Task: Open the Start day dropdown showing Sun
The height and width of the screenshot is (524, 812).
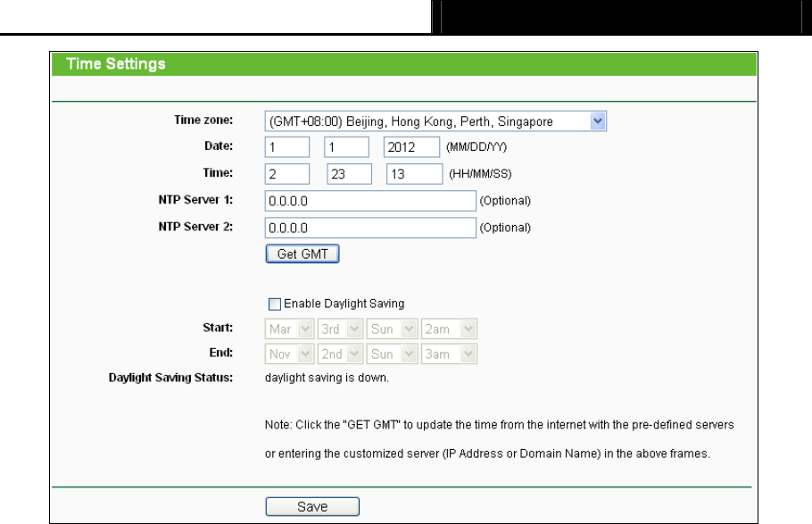Action: click(392, 329)
